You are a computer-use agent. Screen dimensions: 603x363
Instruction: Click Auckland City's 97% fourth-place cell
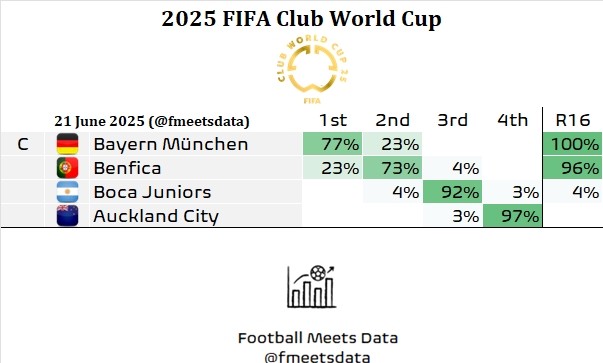click(513, 216)
